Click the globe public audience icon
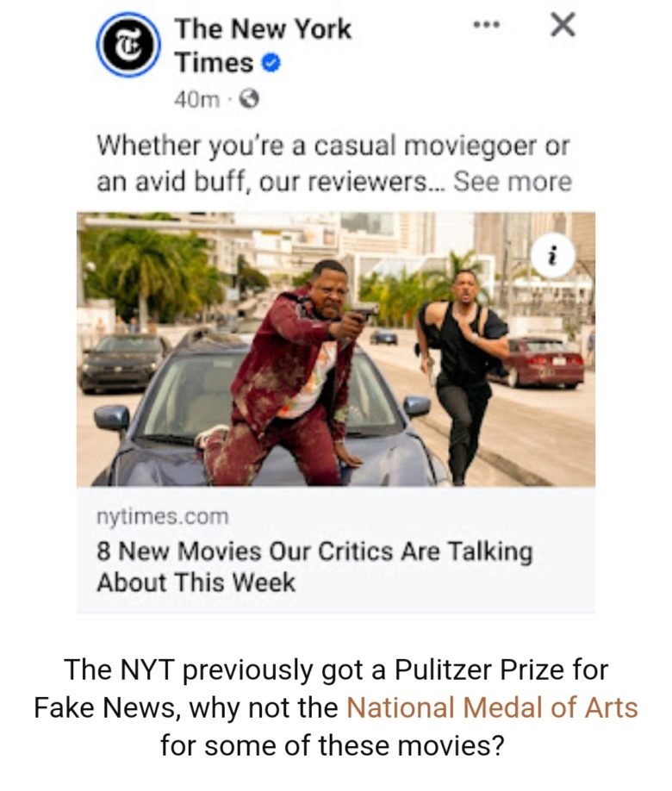The image size is (672, 791). pos(249,99)
